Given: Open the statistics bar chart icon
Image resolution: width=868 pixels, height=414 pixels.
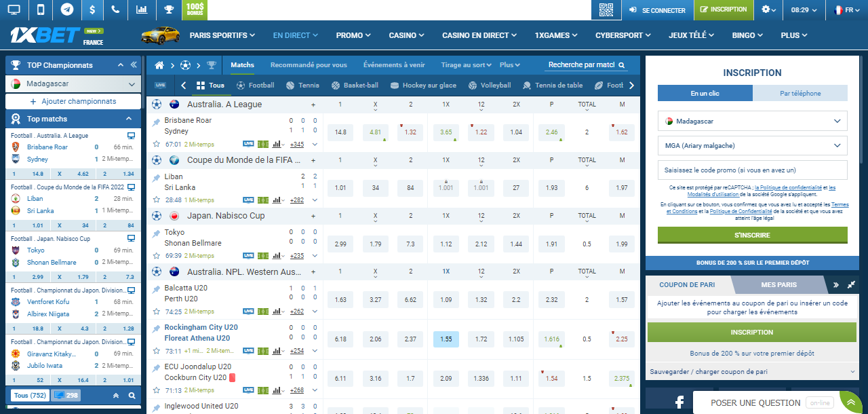Looking at the screenshot, I should pyautogui.click(x=142, y=10).
